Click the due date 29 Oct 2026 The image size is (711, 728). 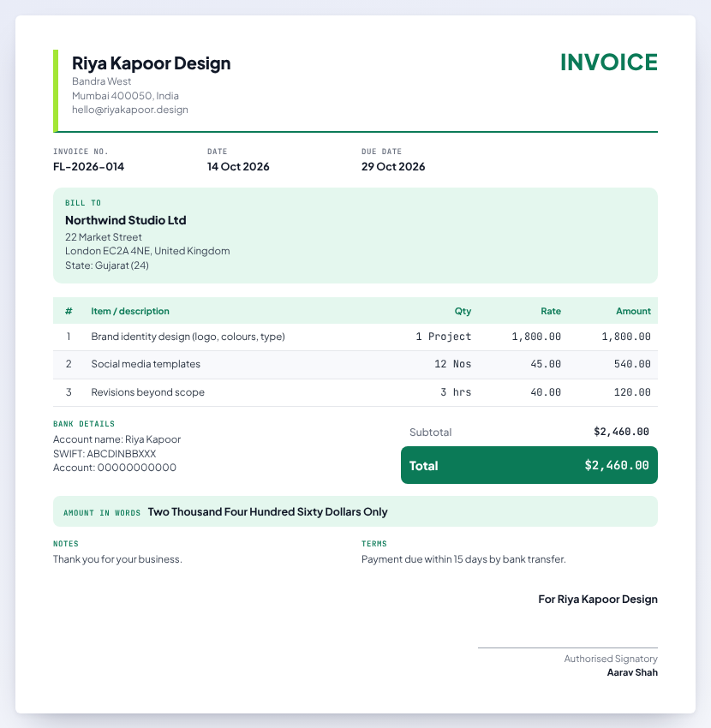coord(393,167)
